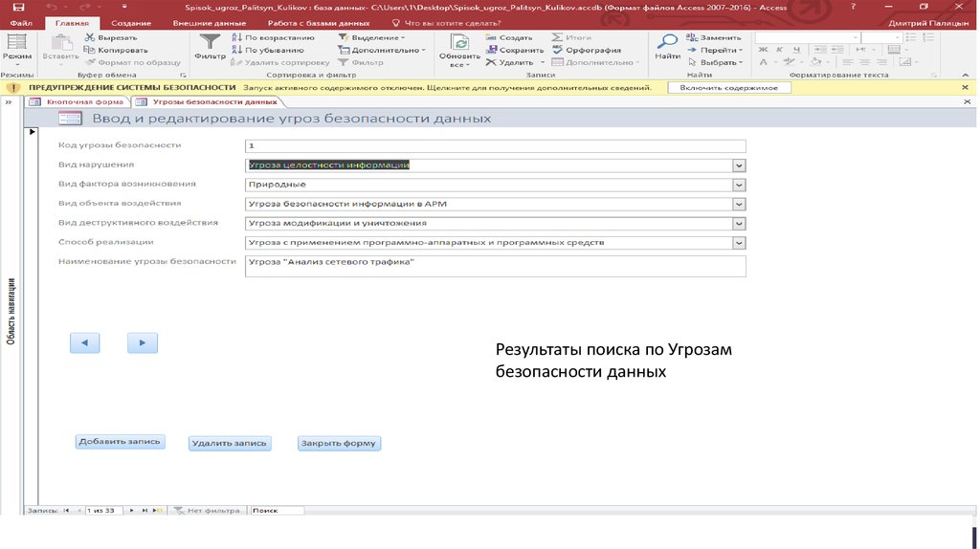
Task: Click the Наименование угрозы безопасности text field
Action: [495, 266]
